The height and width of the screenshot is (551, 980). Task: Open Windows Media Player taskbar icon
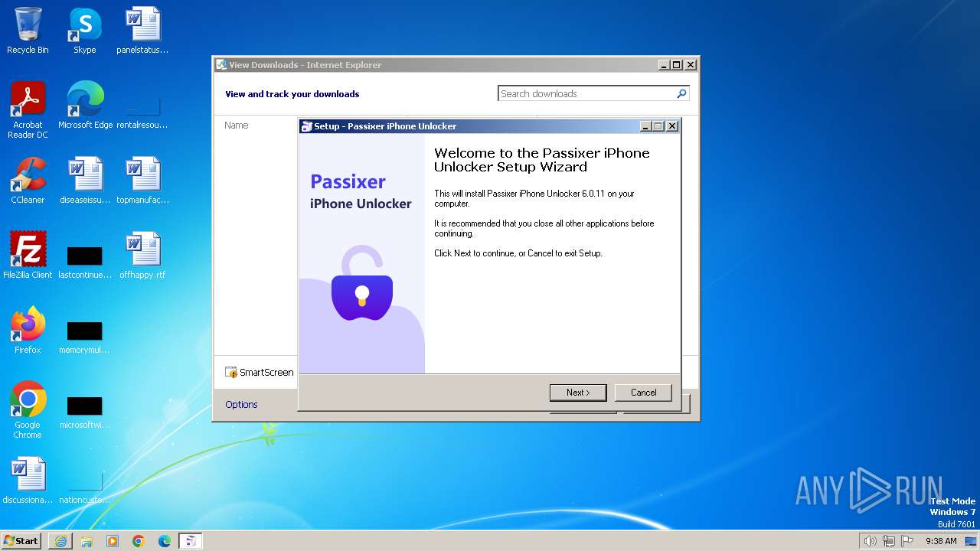(x=113, y=541)
